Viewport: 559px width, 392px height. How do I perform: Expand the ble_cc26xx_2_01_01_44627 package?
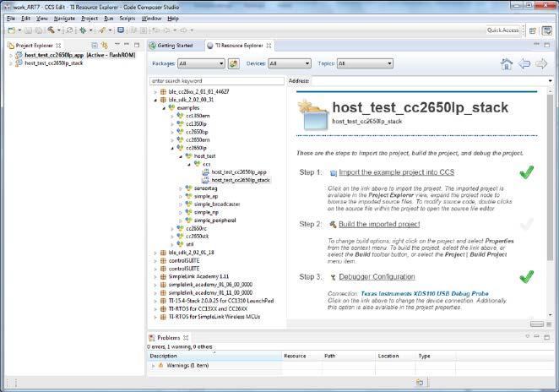click(155, 92)
